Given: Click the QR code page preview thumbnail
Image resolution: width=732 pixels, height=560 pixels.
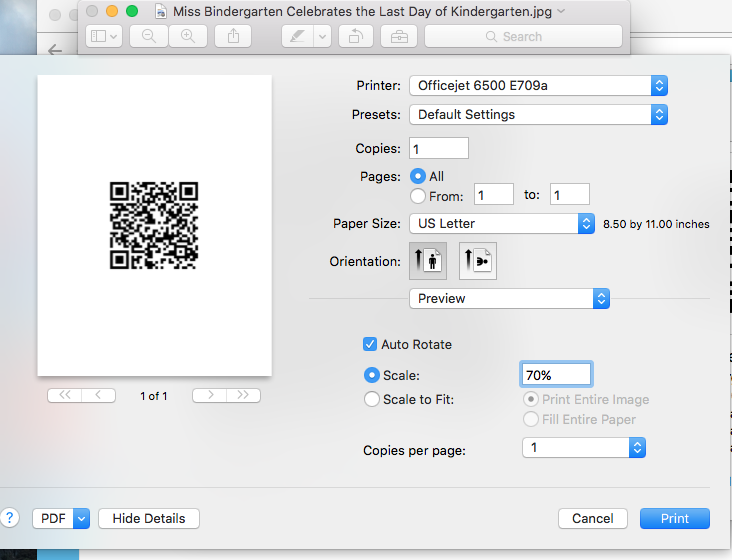Looking at the screenshot, I should pyautogui.click(x=155, y=225).
